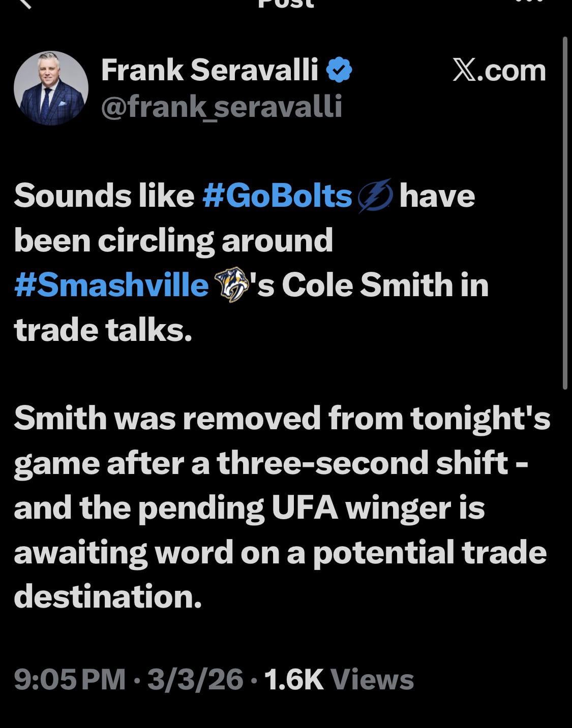Open Frank Seravalli's profile photo

[x=51, y=88]
